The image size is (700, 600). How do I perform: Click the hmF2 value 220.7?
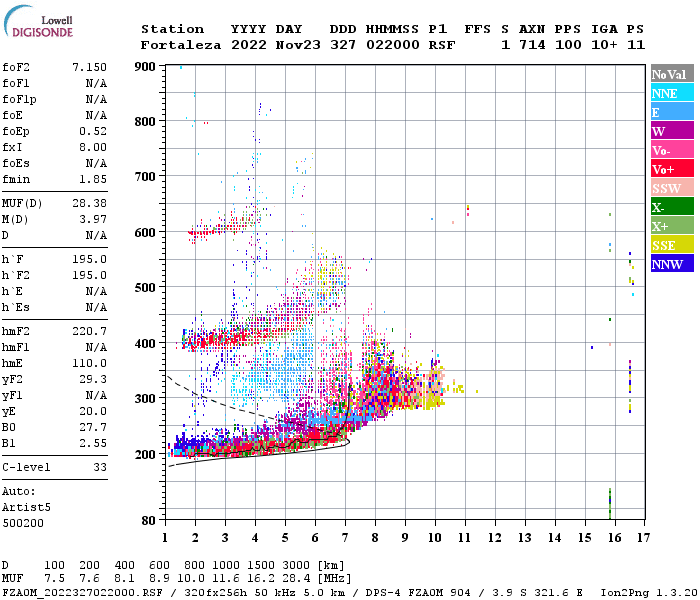[89, 331]
